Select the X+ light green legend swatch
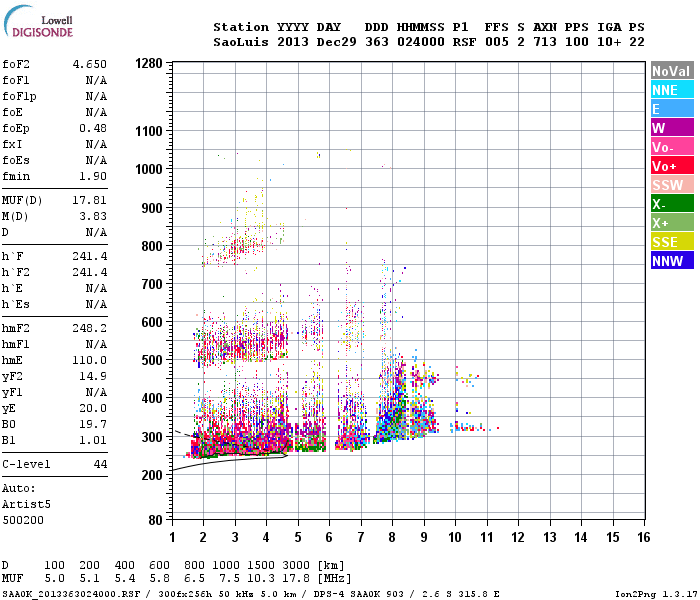Screen dimensions: 700x600 (672, 223)
